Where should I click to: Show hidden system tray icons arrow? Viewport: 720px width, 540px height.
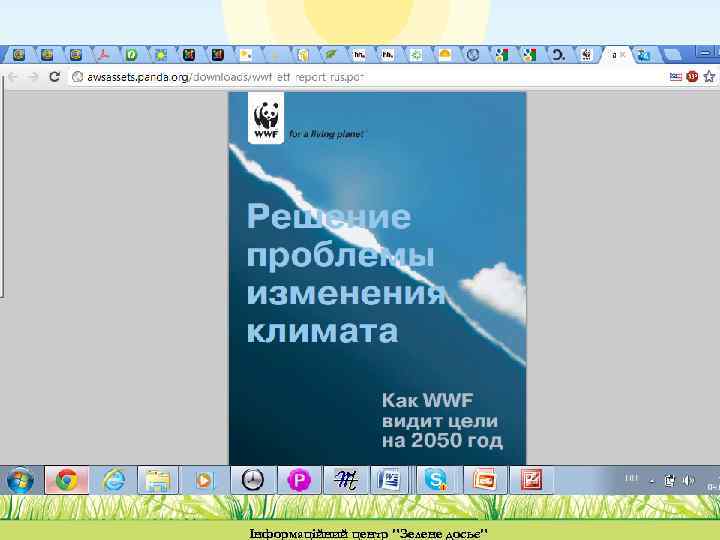point(652,482)
